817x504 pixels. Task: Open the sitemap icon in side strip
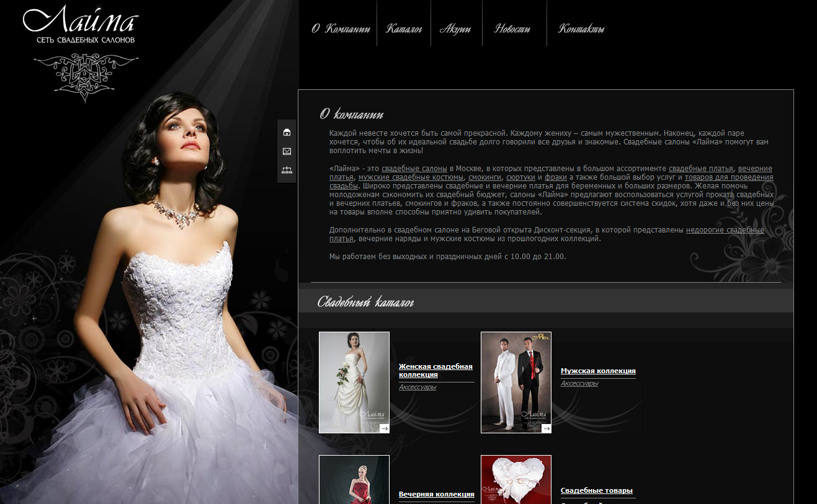(287, 170)
